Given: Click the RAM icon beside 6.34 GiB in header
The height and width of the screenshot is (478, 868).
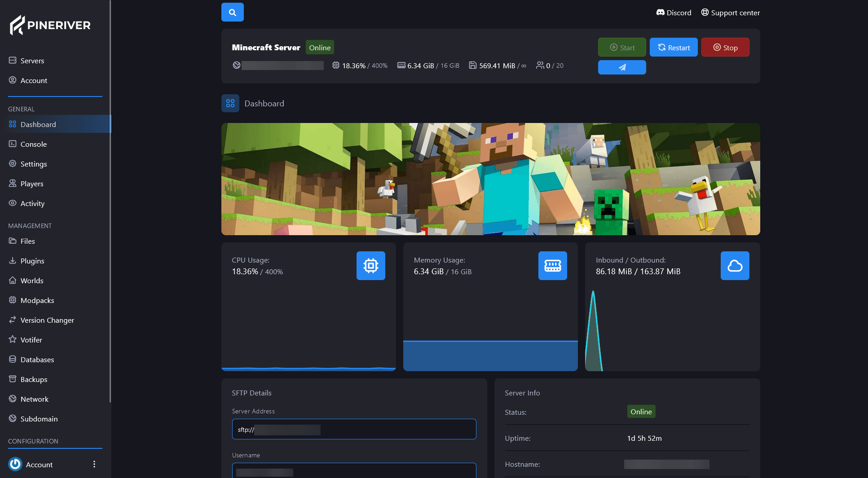Looking at the screenshot, I should (x=401, y=65).
